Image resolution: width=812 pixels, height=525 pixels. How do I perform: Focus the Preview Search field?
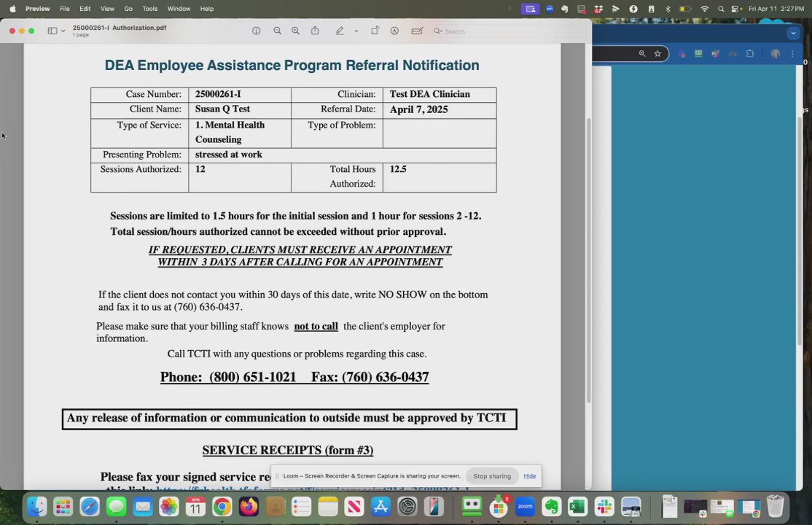point(507,31)
